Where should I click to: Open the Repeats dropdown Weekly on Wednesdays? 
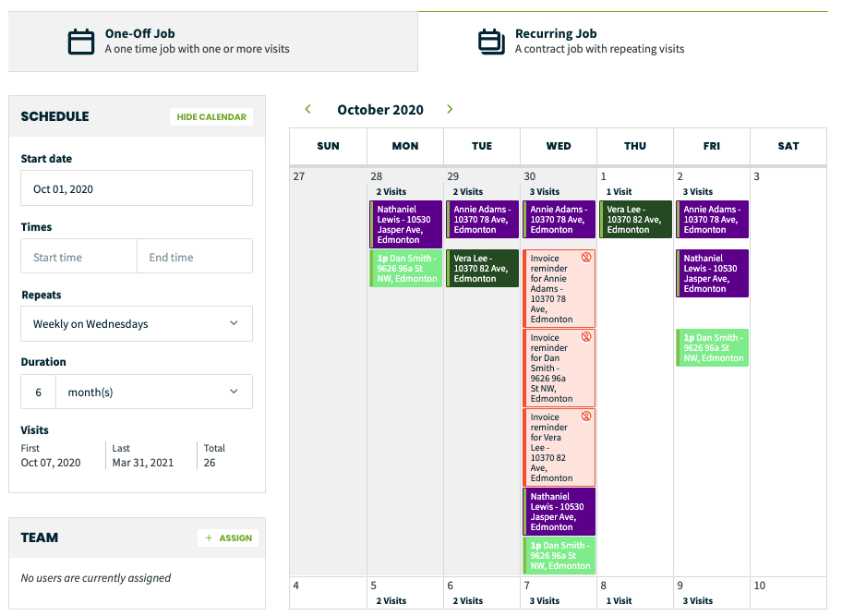point(137,324)
